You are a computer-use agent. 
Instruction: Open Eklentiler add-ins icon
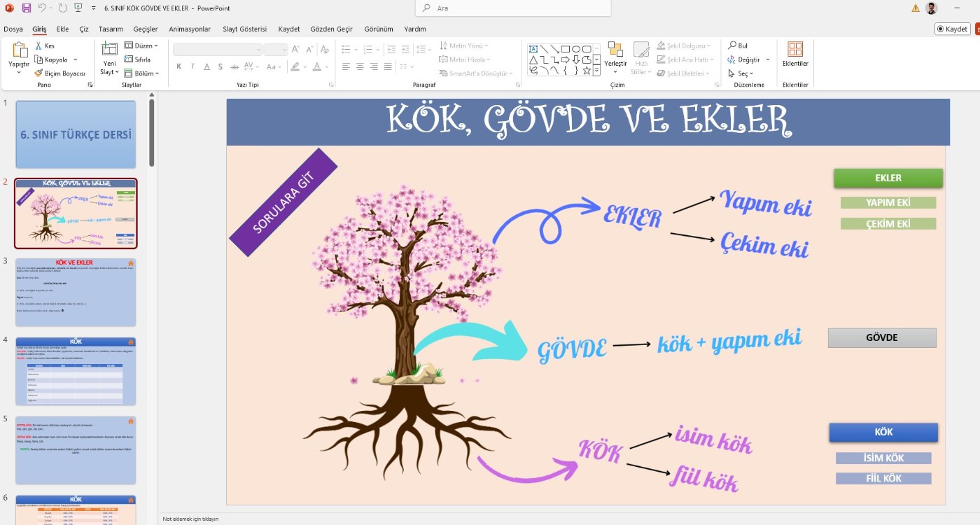click(795, 49)
